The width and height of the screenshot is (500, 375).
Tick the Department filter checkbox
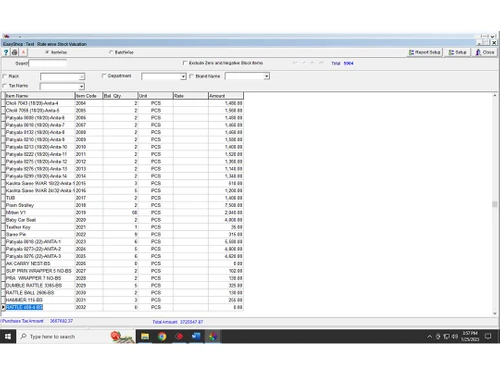pos(104,76)
